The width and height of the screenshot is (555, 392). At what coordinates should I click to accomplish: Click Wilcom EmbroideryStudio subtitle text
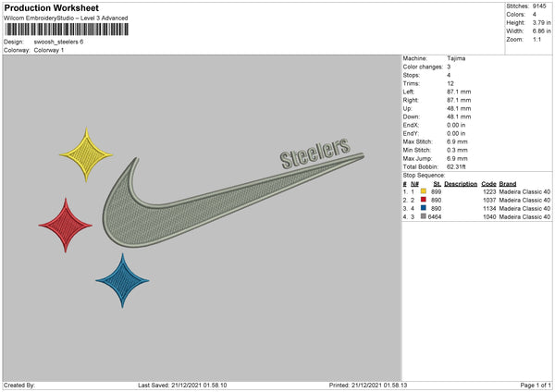point(66,18)
